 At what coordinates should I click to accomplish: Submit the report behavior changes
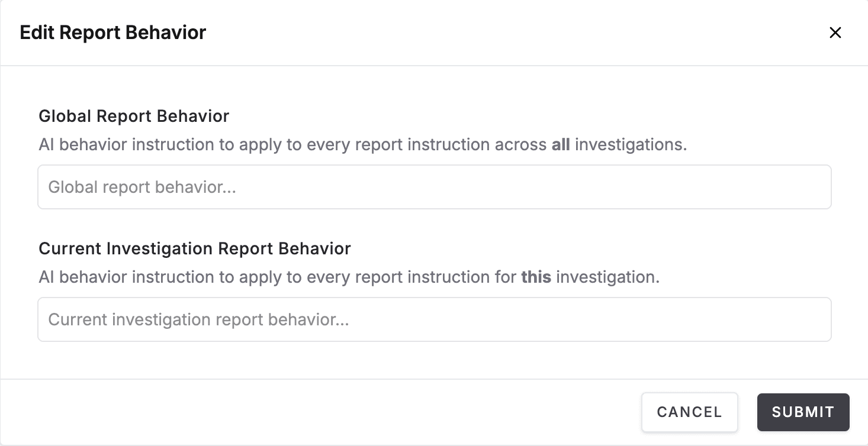[803, 412]
